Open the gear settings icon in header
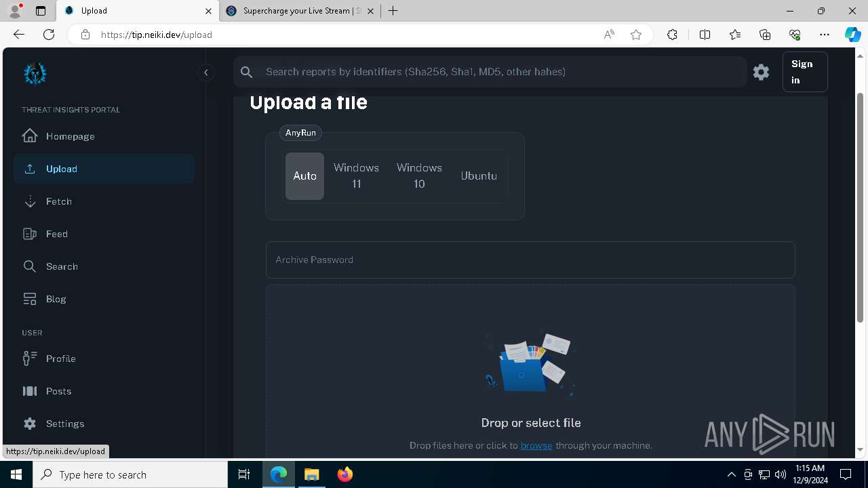The width and height of the screenshot is (868, 488). pyautogui.click(x=761, y=72)
